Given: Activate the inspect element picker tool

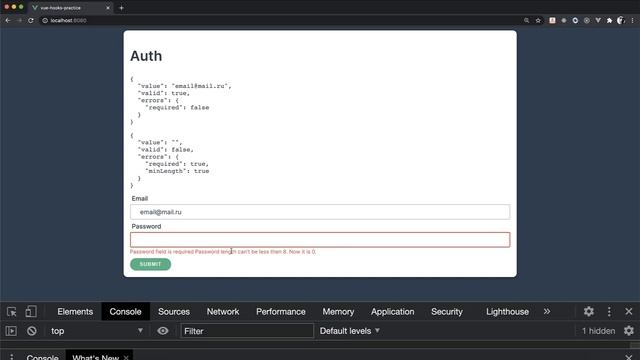Looking at the screenshot, I should click(11, 311).
